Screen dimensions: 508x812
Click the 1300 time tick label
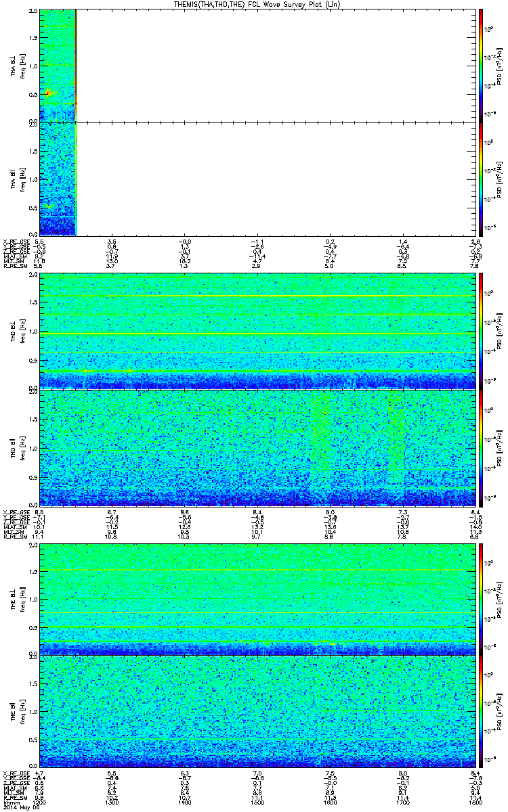tap(112, 803)
